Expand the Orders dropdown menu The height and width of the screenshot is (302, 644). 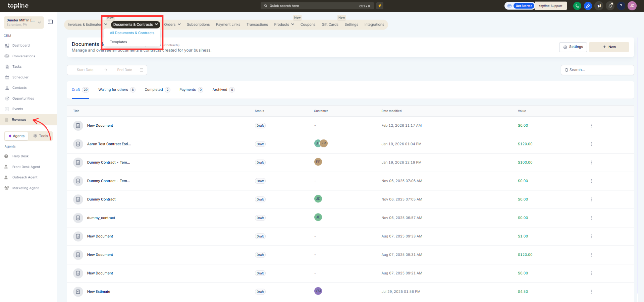pos(172,24)
